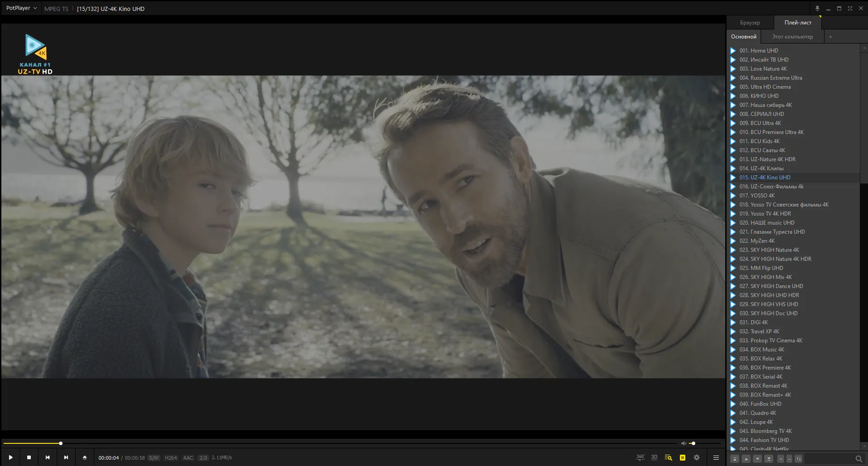The height and width of the screenshot is (466, 868).
Task: Move selected playlist item up
Action: (747, 459)
